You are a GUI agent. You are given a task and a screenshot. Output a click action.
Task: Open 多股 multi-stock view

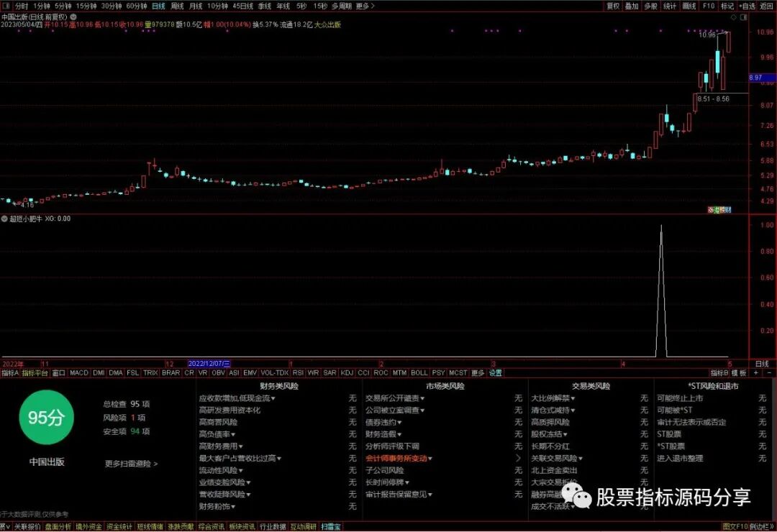pyautogui.click(x=650, y=6)
